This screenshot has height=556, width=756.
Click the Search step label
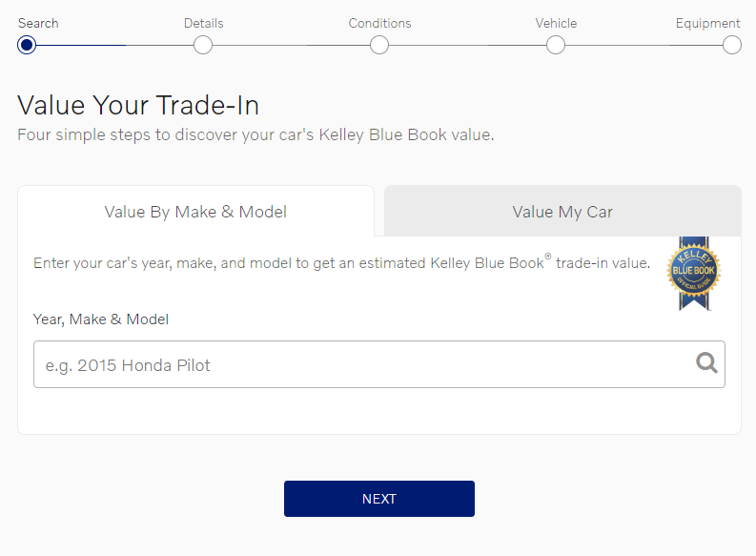point(38,23)
